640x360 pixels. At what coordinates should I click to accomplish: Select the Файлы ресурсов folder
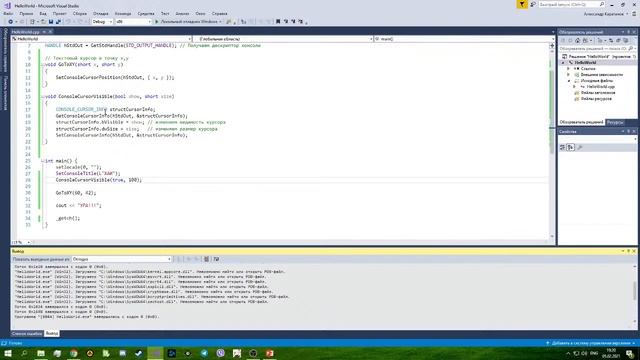pyautogui.click(x=596, y=99)
